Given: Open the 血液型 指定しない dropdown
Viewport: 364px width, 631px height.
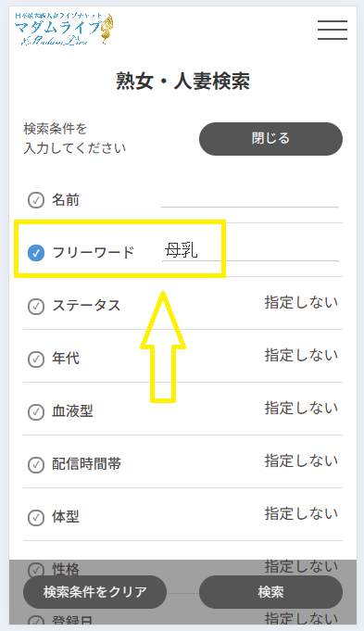Looking at the screenshot, I should pyautogui.click(x=301, y=408).
